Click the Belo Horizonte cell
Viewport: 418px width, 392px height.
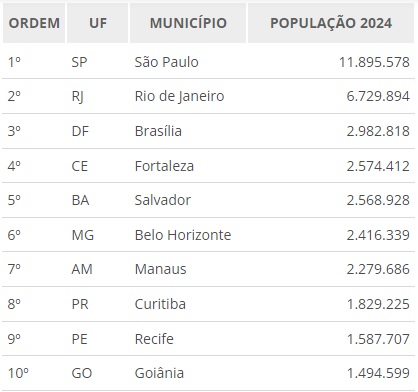click(183, 235)
